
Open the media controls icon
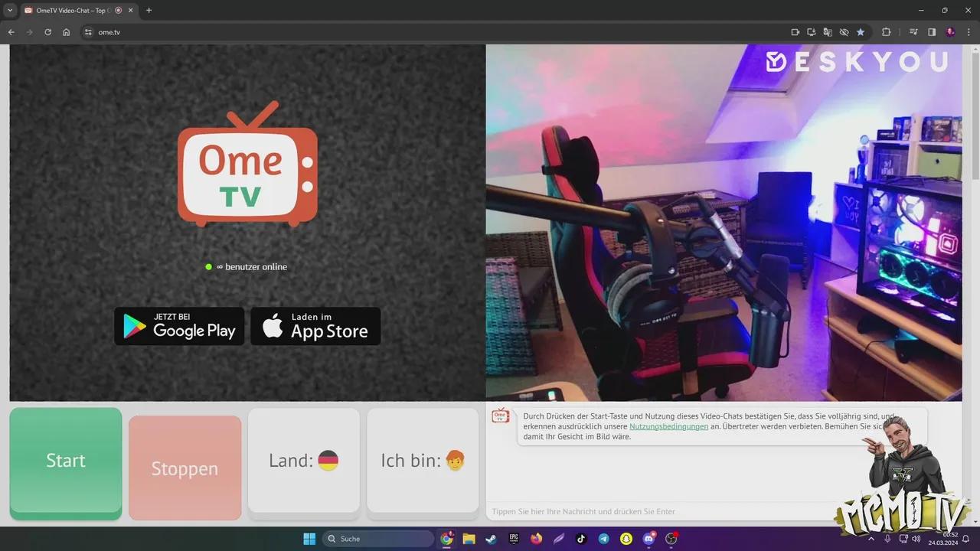click(913, 32)
